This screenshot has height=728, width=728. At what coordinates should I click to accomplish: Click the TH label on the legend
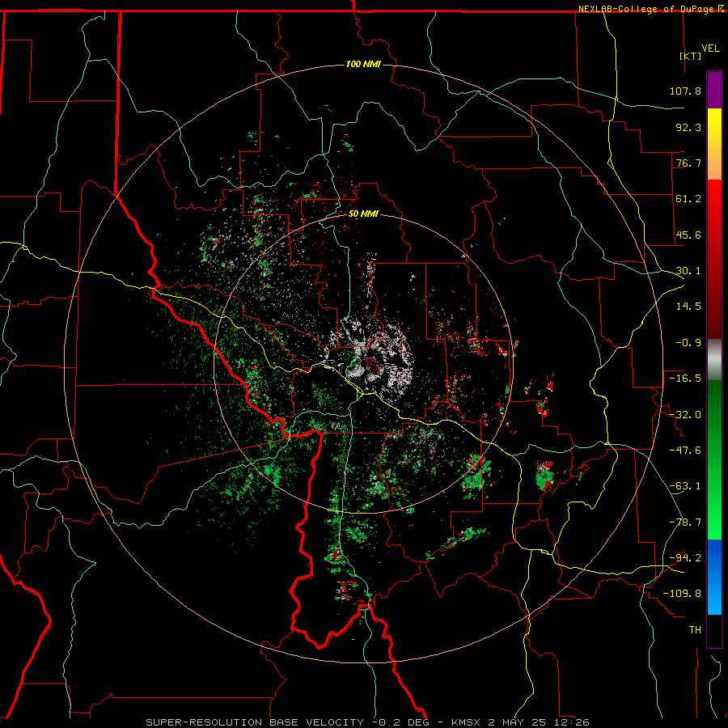coord(695,629)
